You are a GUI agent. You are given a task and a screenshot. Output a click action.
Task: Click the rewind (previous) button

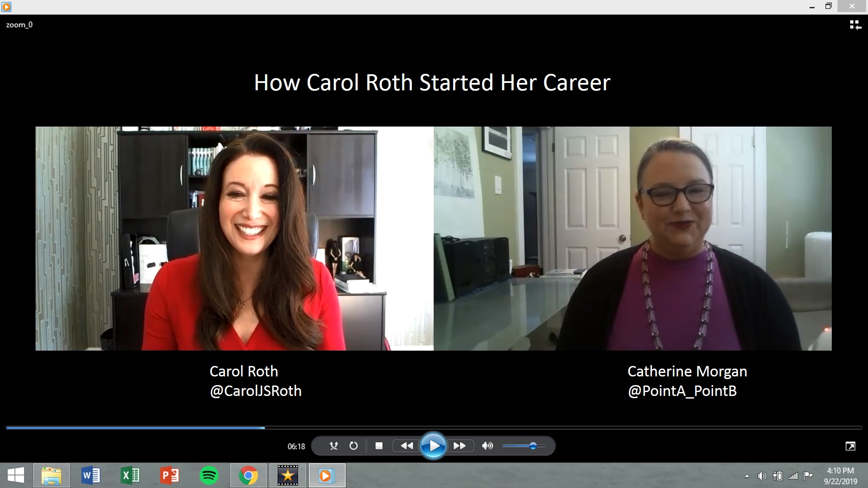[407, 446]
